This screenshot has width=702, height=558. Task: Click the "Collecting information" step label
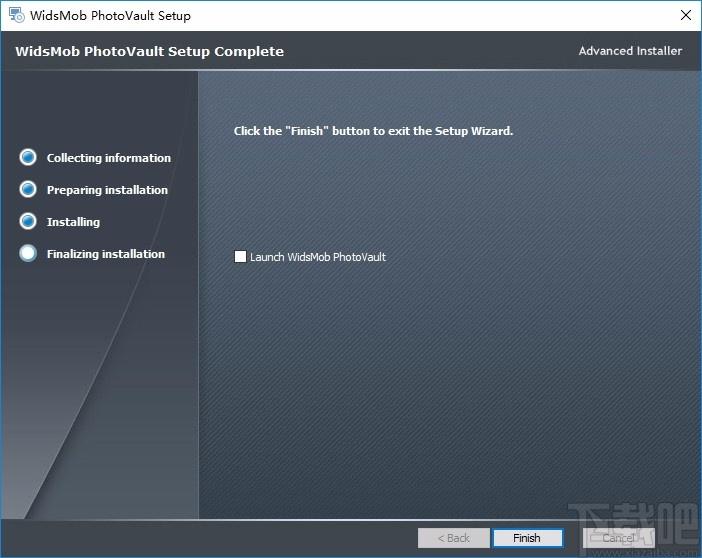pos(109,158)
